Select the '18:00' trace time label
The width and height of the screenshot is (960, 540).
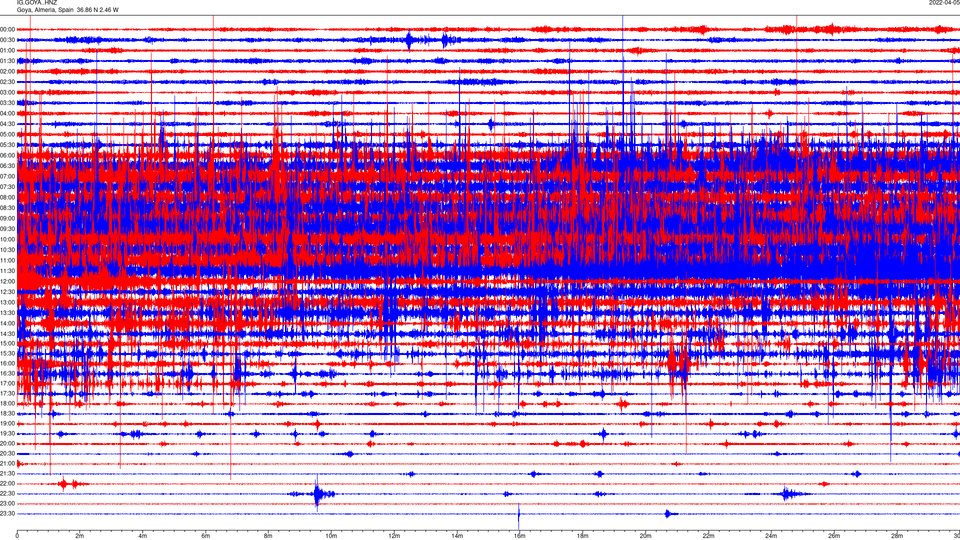(x=7, y=403)
